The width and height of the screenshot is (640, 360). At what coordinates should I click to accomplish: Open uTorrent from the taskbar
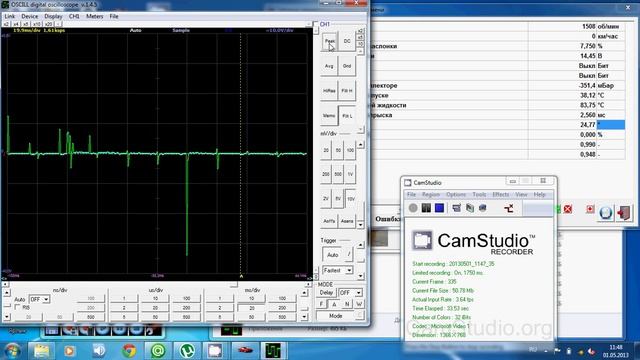pyautogui.click(x=187, y=351)
